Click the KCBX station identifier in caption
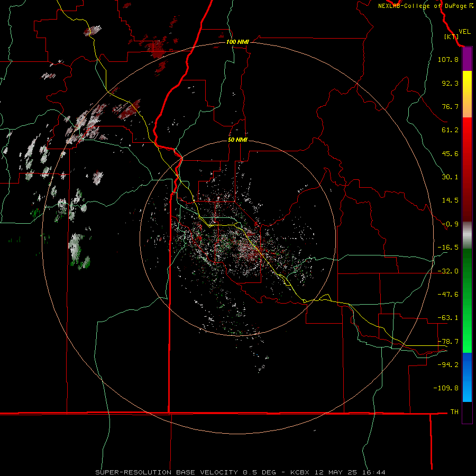The height and width of the screenshot is (476, 476). (x=300, y=472)
